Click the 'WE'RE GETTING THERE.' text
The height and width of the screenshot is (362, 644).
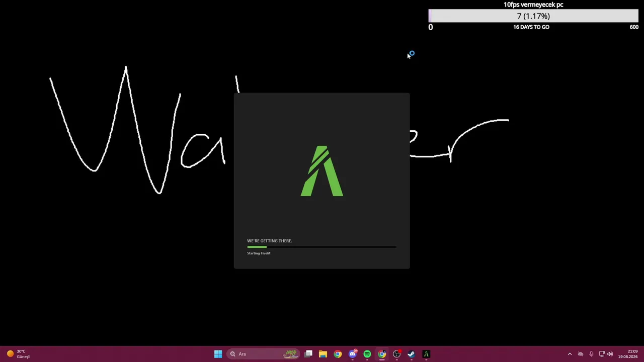coord(269,241)
